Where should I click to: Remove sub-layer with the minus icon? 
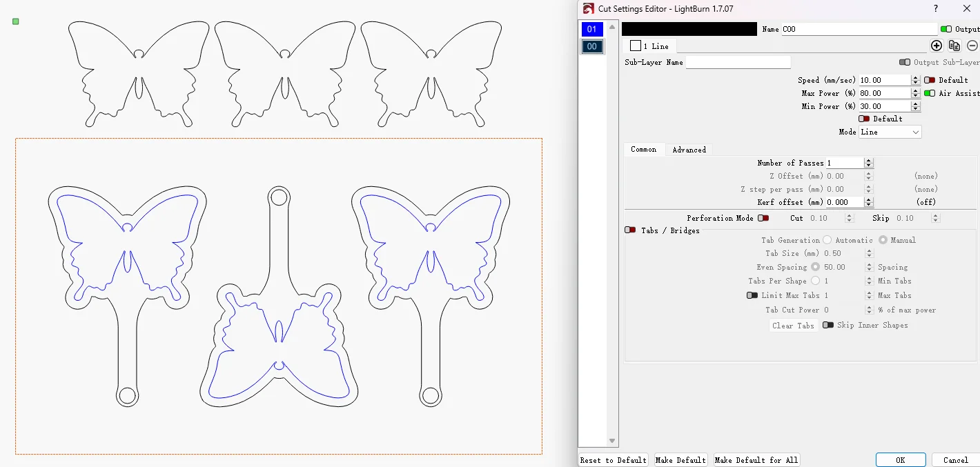pos(972,46)
